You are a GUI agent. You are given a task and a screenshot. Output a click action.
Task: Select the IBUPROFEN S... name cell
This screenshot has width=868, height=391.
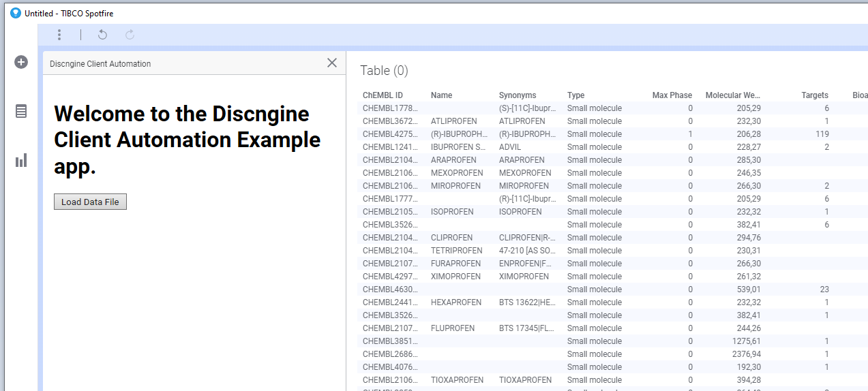[458, 147]
